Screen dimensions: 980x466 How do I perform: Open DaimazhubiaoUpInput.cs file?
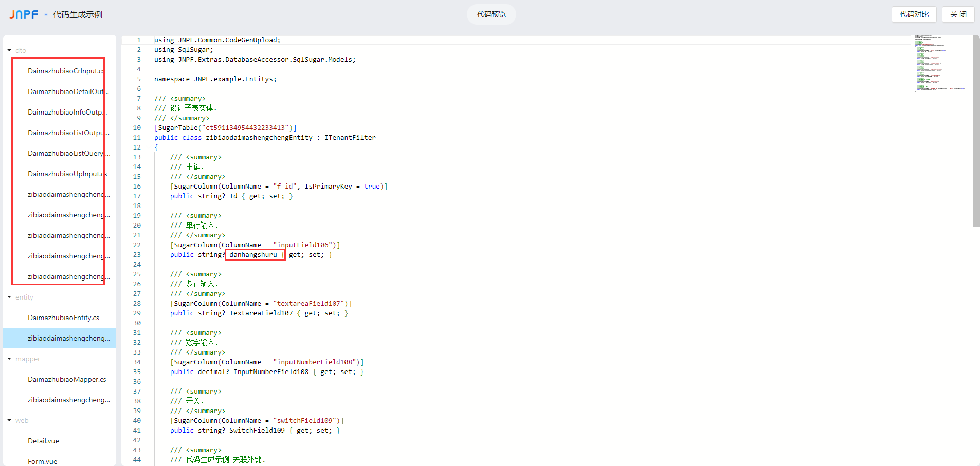(67, 174)
